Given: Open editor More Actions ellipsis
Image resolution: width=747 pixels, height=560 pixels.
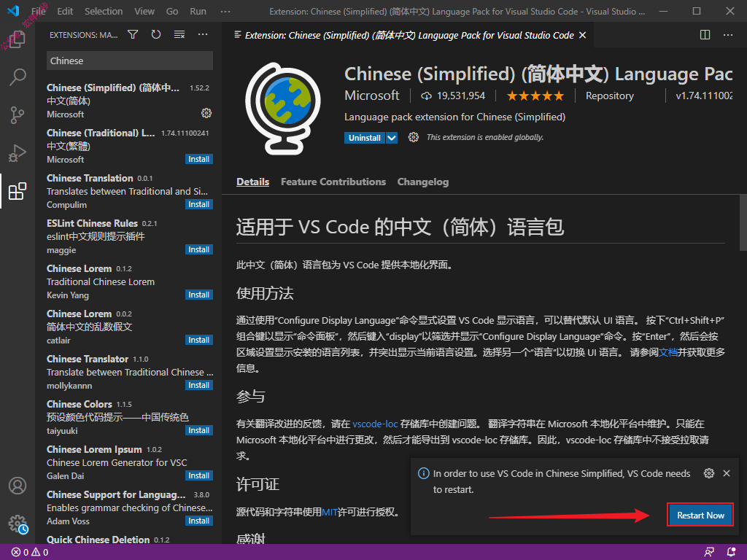Looking at the screenshot, I should [x=728, y=35].
